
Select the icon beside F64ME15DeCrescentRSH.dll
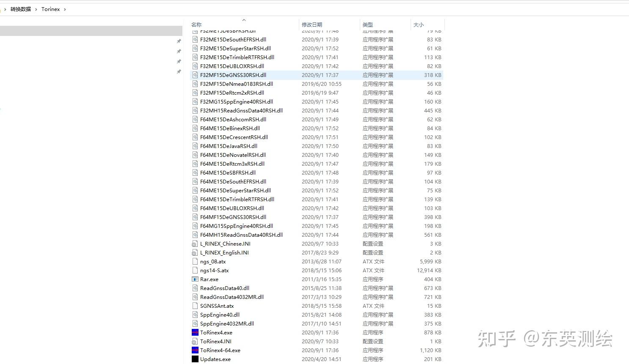pyautogui.click(x=195, y=137)
